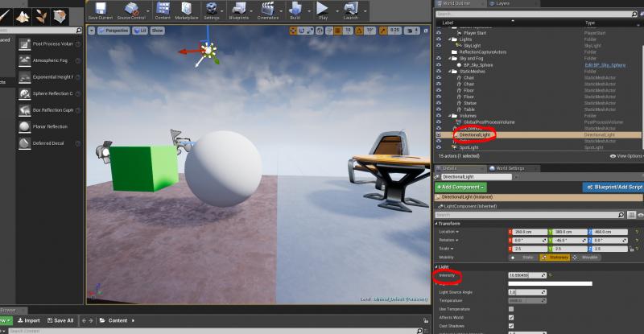Select Post Process Volume in placement list
The height and width of the screenshot is (334, 644).
pos(49,44)
